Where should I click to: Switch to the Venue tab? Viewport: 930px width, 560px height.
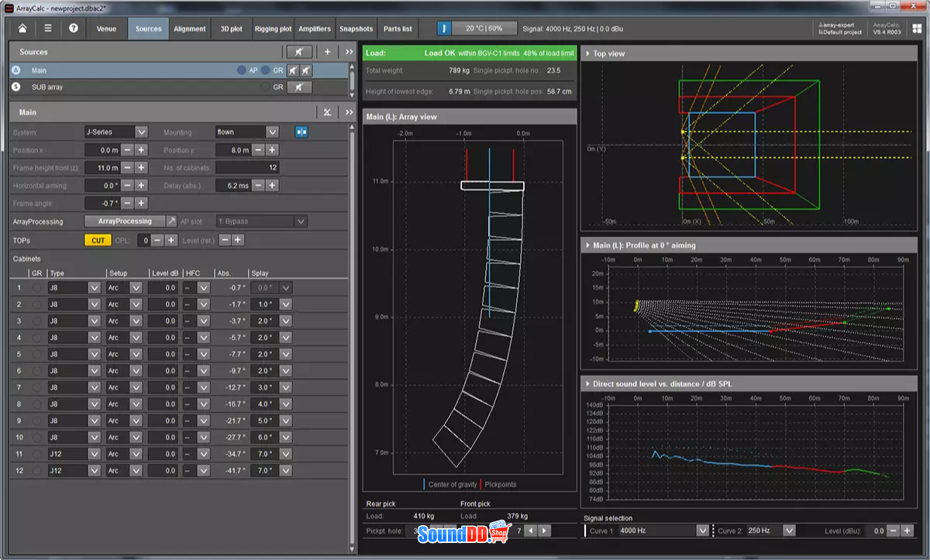pos(107,29)
